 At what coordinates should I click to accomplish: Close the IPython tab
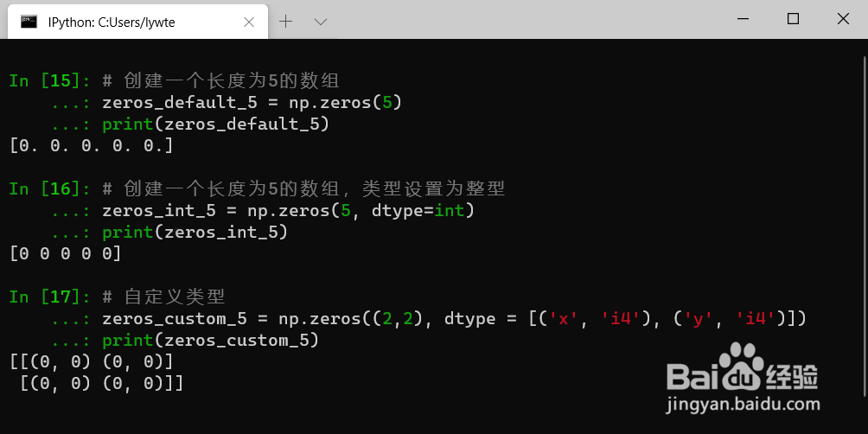point(249,22)
